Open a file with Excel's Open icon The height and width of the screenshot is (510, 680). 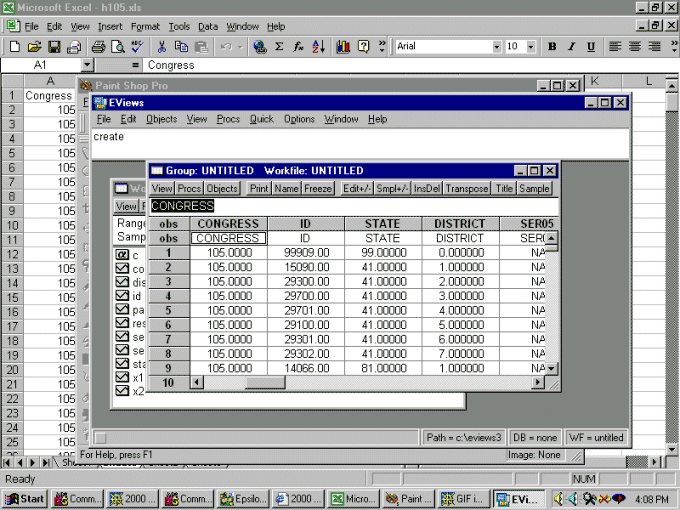(x=35, y=46)
